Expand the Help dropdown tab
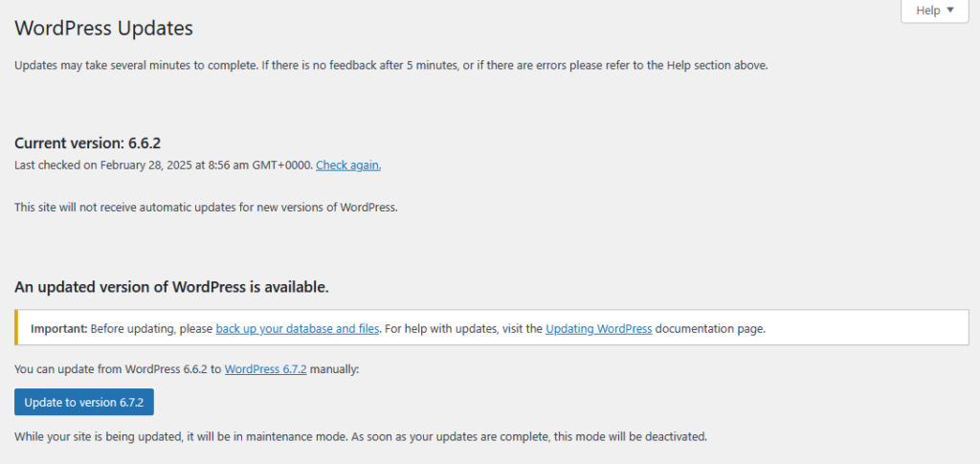Image resolution: width=980 pixels, height=464 pixels. [934, 11]
